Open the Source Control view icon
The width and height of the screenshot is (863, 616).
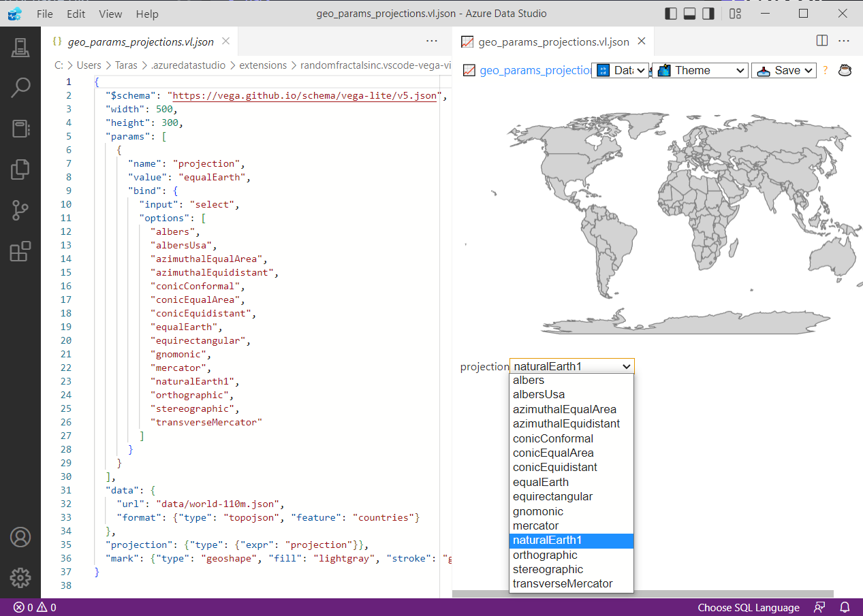20,210
